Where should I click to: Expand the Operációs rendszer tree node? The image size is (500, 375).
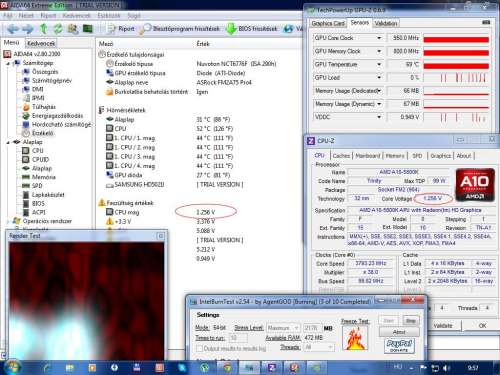pyautogui.click(x=8, y=221)
